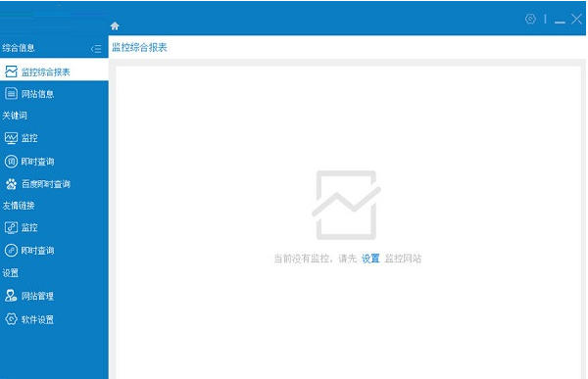The width and height of the screenshot is (588, 379).
Task: Click the 网站管理 user icon
Action: pos(11,296)
